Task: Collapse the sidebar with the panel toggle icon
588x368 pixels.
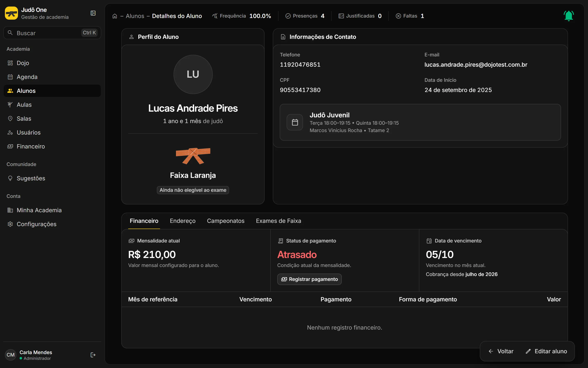Action: point(93,13)
